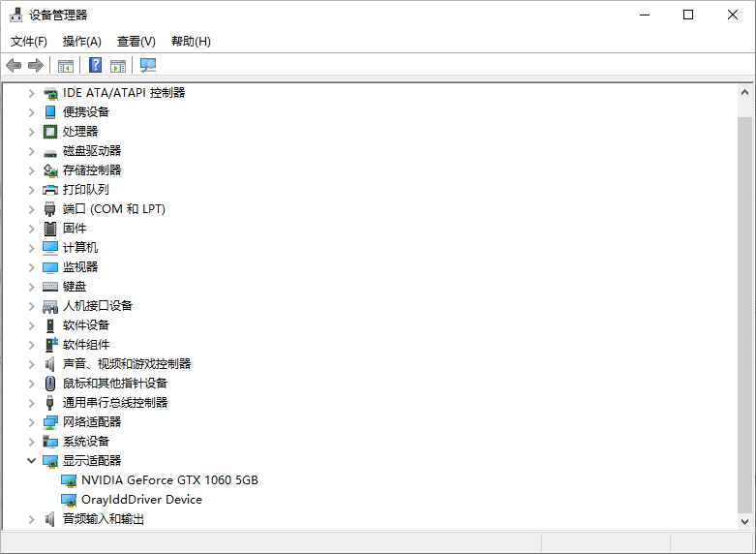Expand the 网络适配器 node
This screenshot has height=554, width=756.
31,422
